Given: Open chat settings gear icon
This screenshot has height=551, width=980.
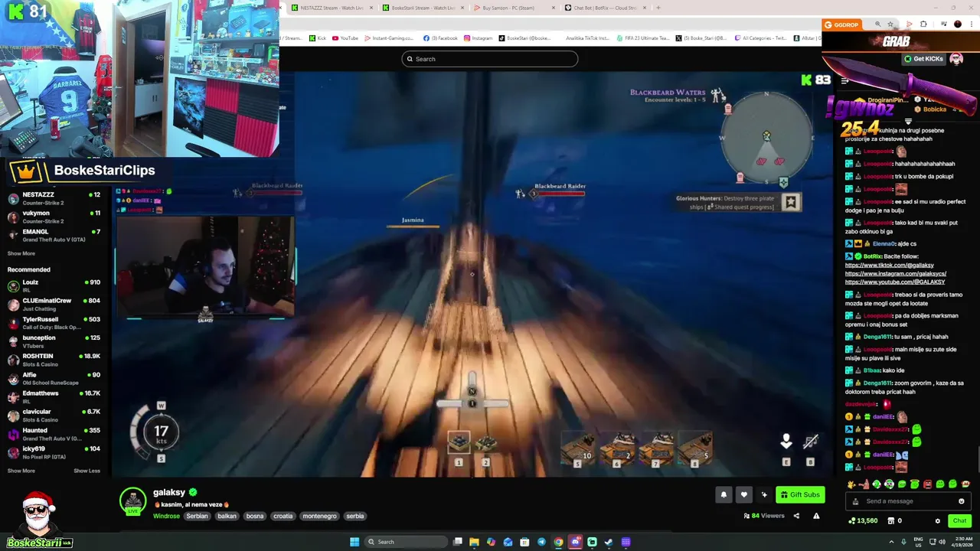Looking at the screenshot, I should (937, 521).
